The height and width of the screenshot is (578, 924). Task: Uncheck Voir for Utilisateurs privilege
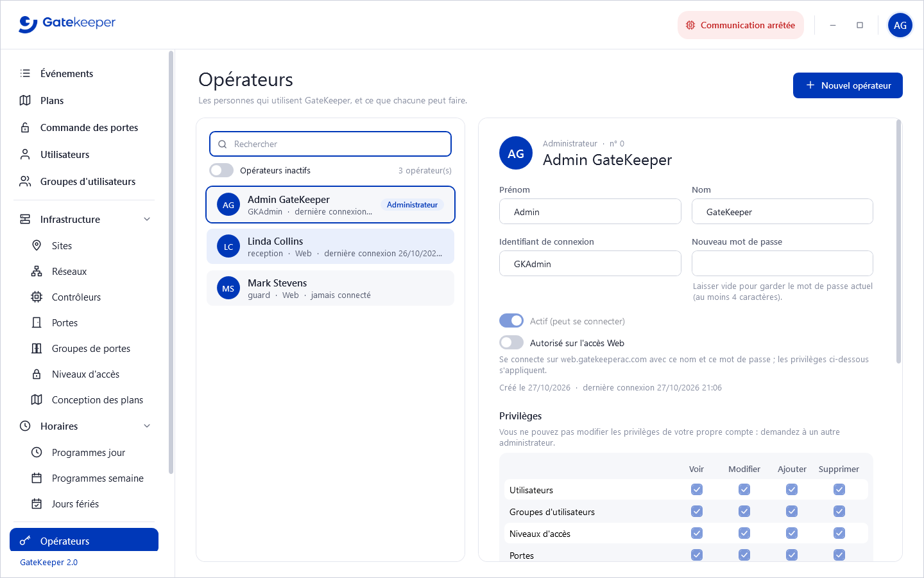click(697, 489)
